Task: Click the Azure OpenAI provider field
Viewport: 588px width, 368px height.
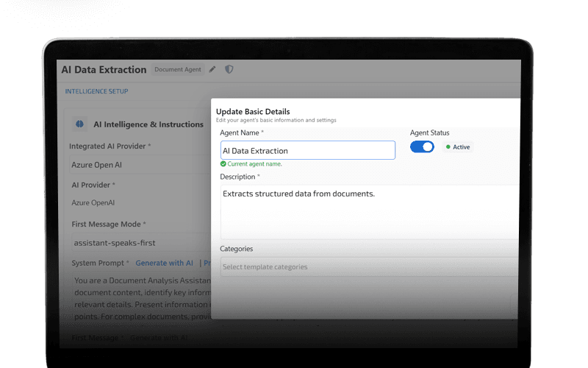Action: pos(140,202)
